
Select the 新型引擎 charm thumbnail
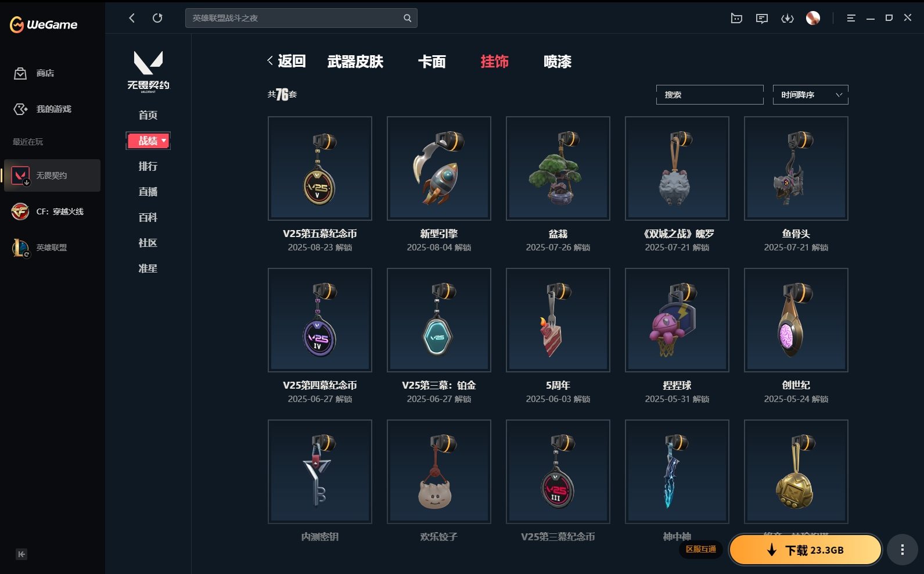point(439,168)
